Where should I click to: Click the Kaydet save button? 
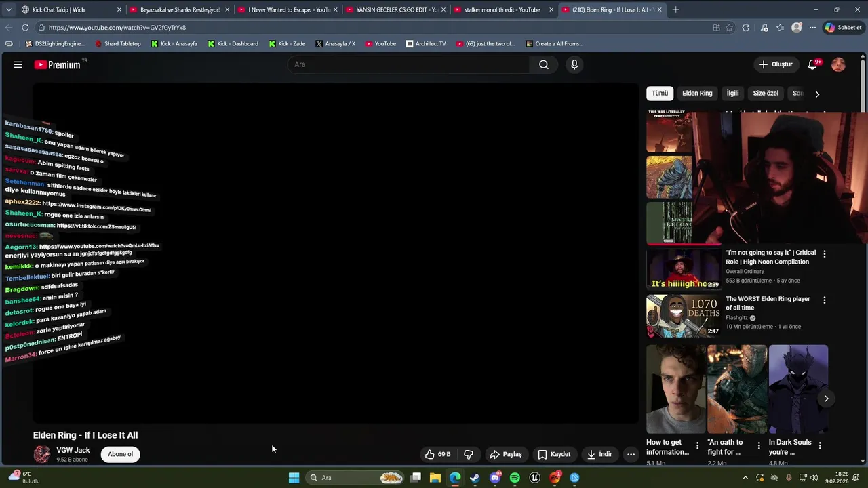[554, 454]
